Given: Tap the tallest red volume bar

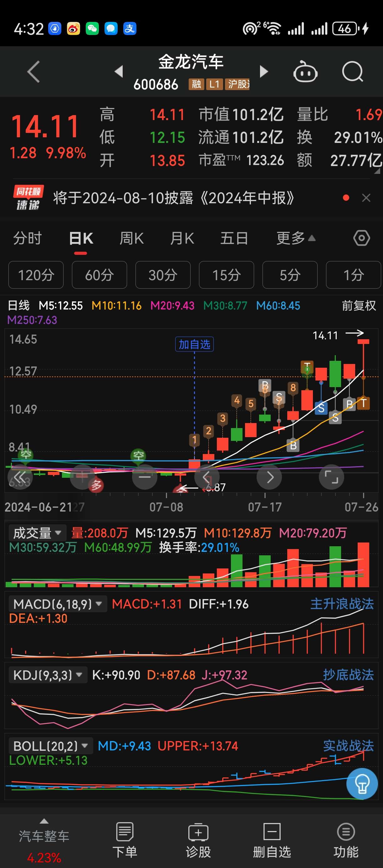Looking at the screenshot, I should point(364,565).
